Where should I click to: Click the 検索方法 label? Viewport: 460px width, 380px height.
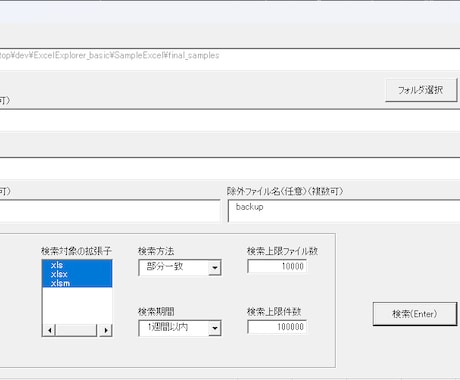(156, 251)
